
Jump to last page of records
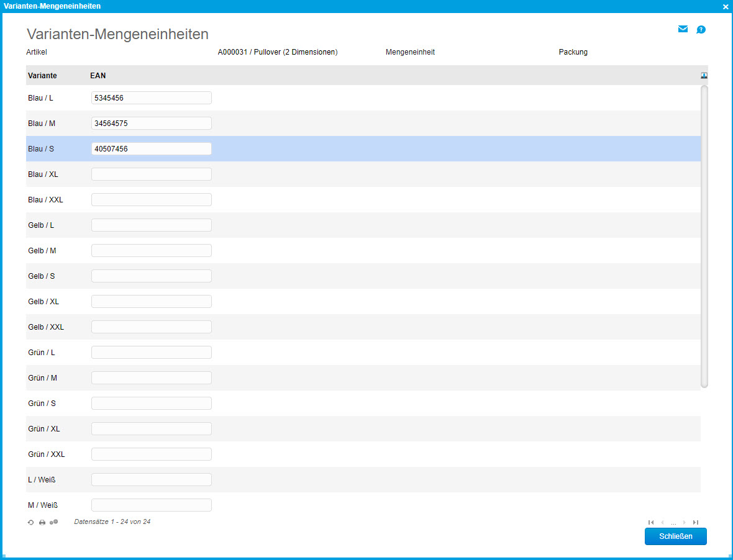coord(696,523)
